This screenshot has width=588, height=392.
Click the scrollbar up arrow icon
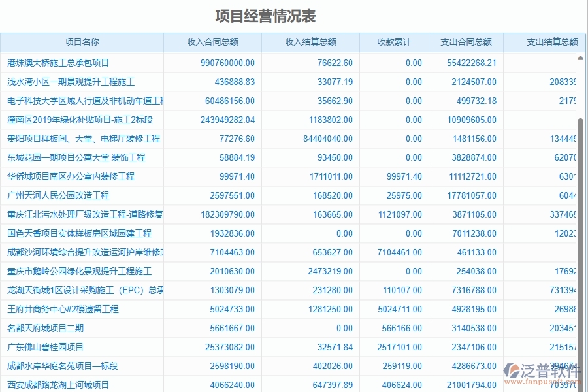[x=580, y=57]
